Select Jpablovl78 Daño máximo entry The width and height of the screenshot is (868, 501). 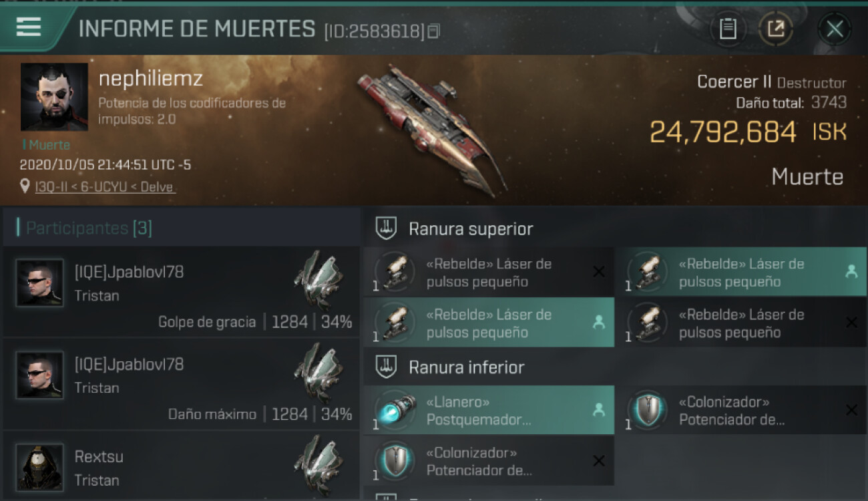[182, 383]
